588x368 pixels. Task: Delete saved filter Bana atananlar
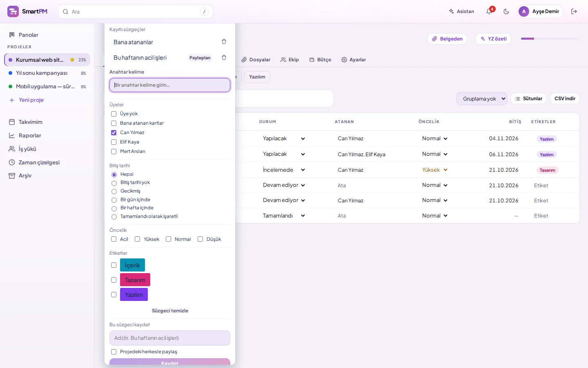224,42
